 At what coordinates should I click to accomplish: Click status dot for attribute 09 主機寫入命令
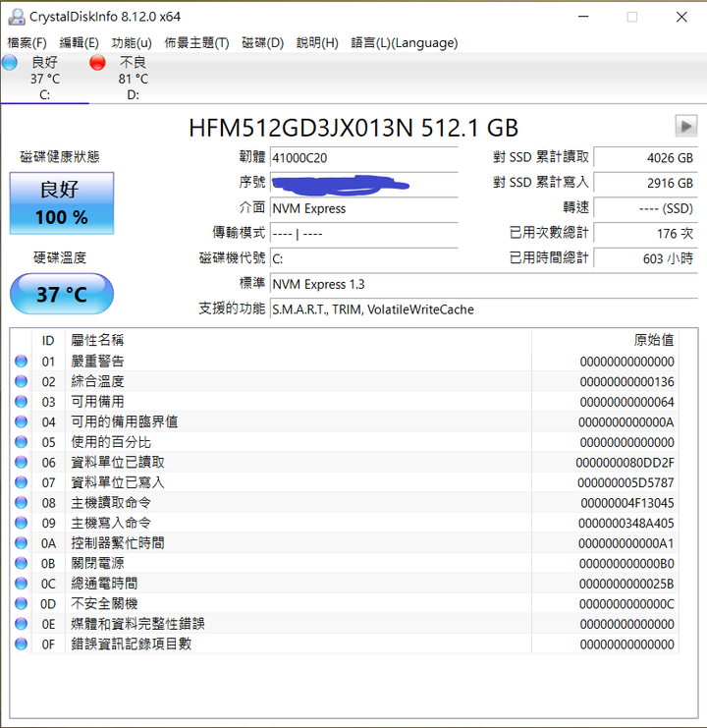21,523
